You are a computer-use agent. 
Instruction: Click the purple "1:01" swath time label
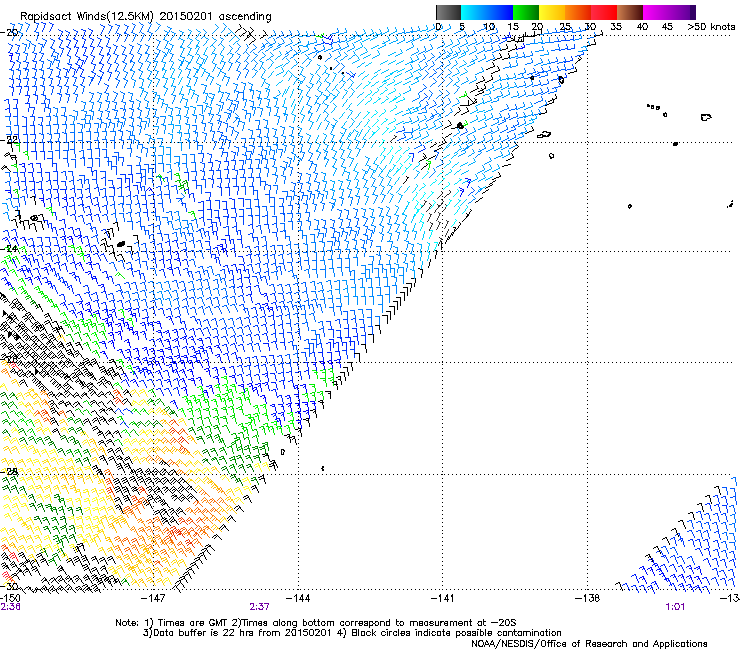[x=675, y=607]
